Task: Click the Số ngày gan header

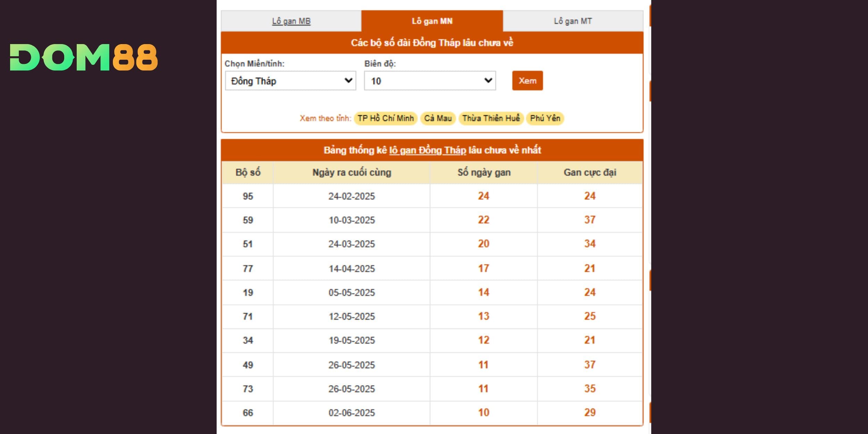Action: (x=484, y=173)
